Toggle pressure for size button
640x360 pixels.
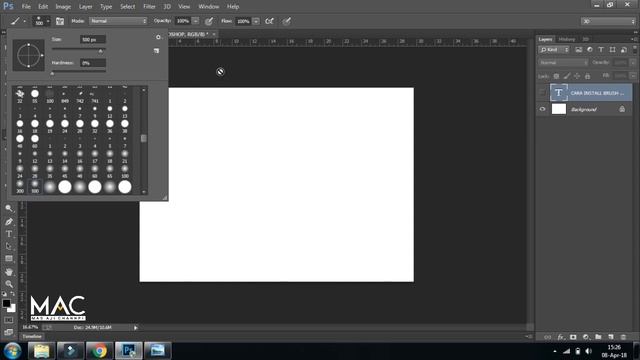coord(287,21)
